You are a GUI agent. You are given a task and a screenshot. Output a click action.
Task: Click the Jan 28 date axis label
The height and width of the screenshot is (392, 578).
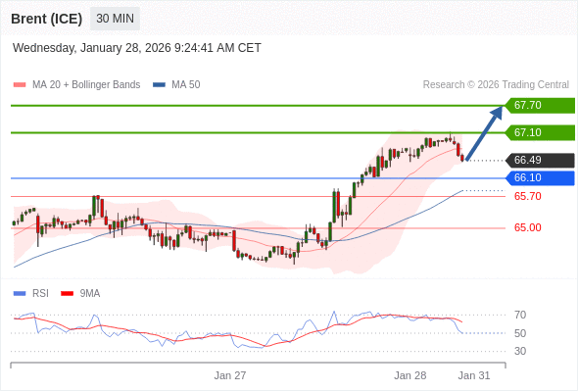click(x=409, y=375)
